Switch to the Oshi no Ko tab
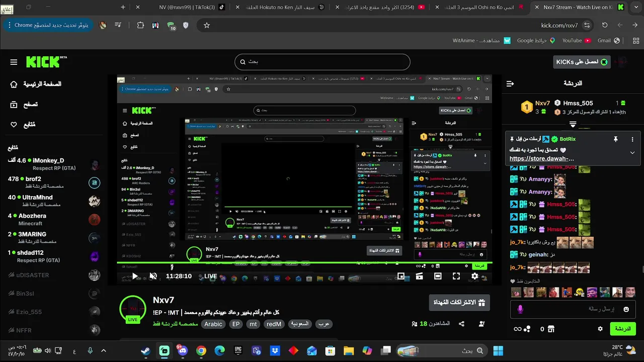644x362 pixels. pyautogui.click(x=478, y=7)
